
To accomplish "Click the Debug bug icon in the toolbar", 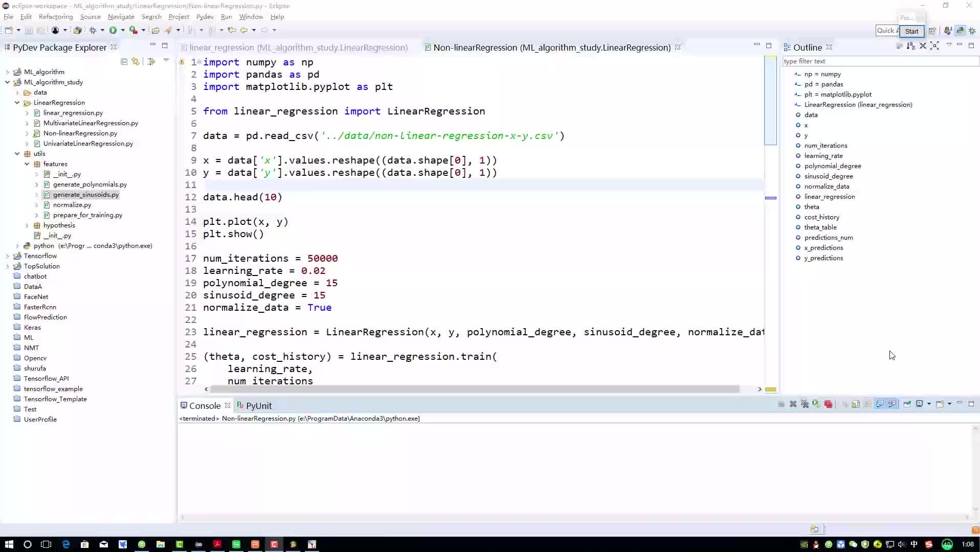I will click(93, 30).
